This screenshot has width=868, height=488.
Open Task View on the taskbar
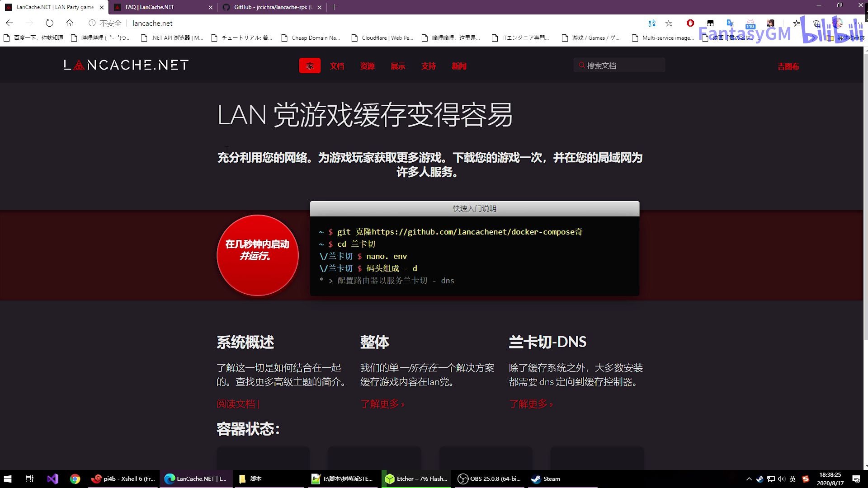(x=29, y=479)
